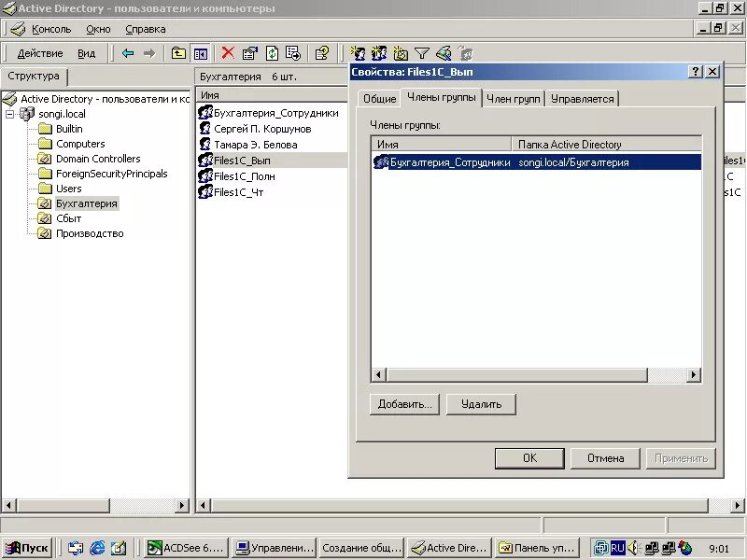Switch to the Член групп tab

[x=513, y=99]
